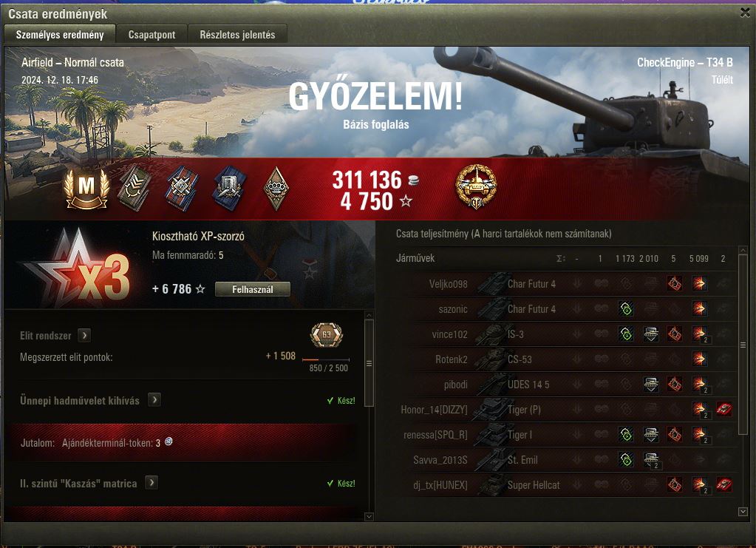This screenshot has width=756, height=548.
Task: Click the track damage icon in pibodi row
Action: tap(651, 385)
